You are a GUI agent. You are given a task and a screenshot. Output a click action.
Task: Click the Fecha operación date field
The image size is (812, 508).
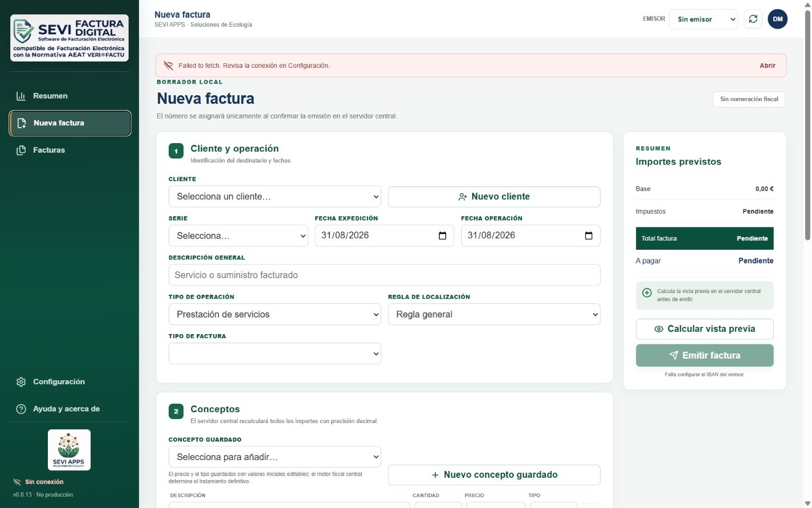pyautogui.click(x=531, y=235)
